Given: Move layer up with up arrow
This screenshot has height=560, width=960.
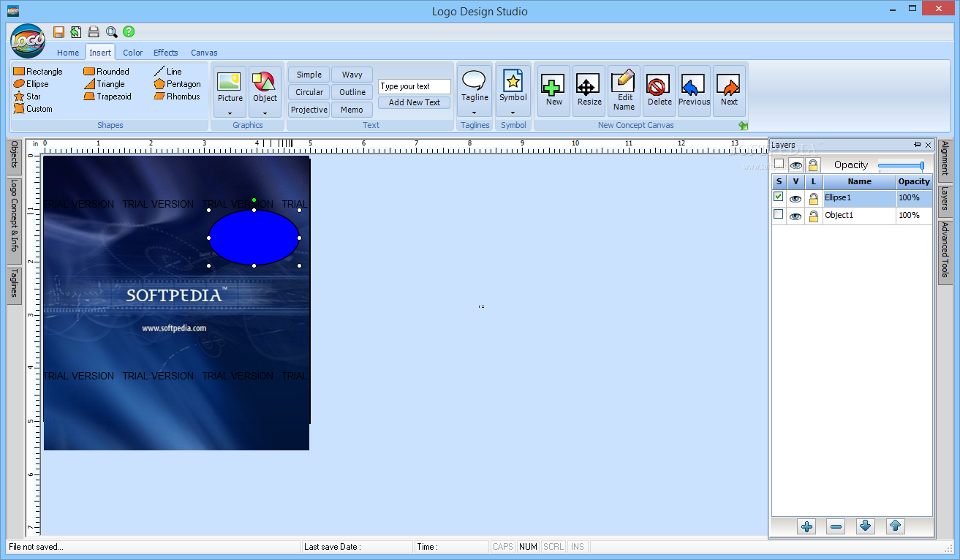Looking at the screenshot, I should pos(895,526).
